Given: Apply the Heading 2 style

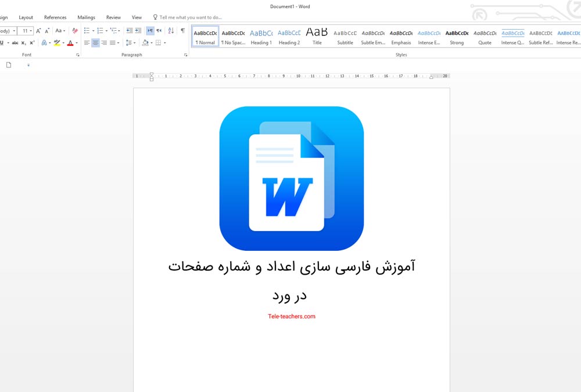Looking at the screenshot, I should pos(289,37).
